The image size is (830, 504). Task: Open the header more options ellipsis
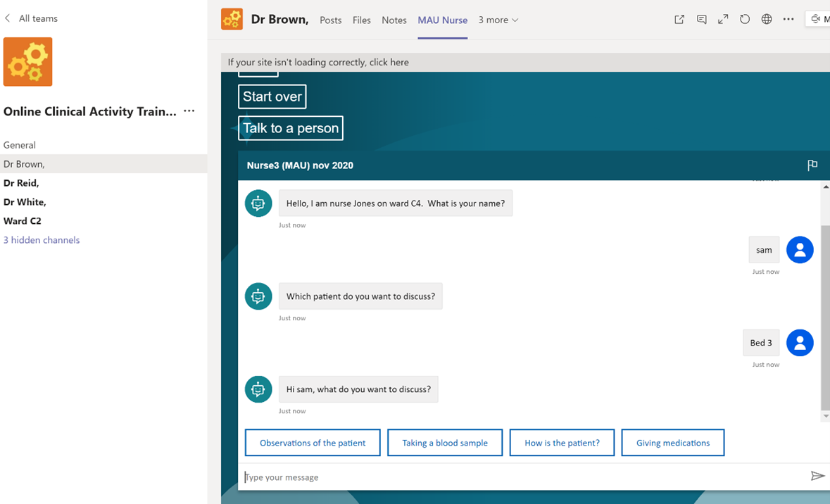(788, 20)
